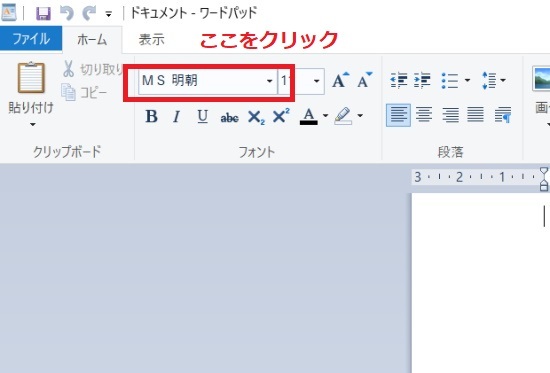Viewport: 550px width, 373px height.
Task: Click into the white document page
Action: (x=481, y=283)
